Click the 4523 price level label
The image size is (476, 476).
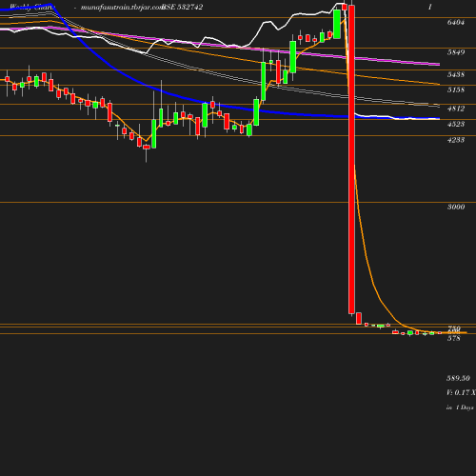pyautogui.click(x=456, y=124)
